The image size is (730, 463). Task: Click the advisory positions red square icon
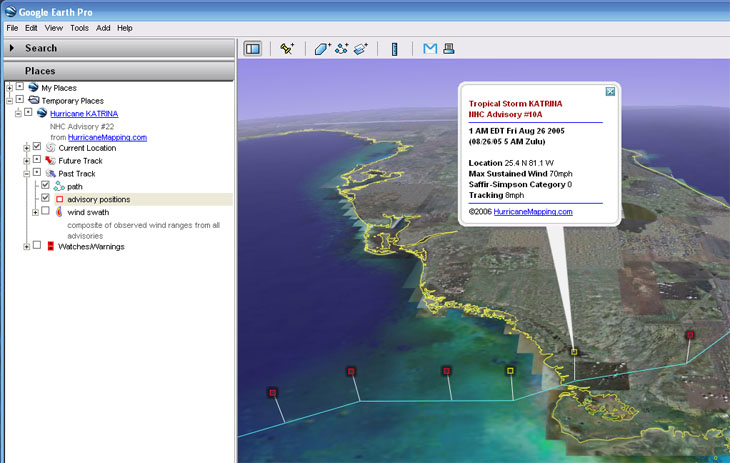[x=59, y=199]
